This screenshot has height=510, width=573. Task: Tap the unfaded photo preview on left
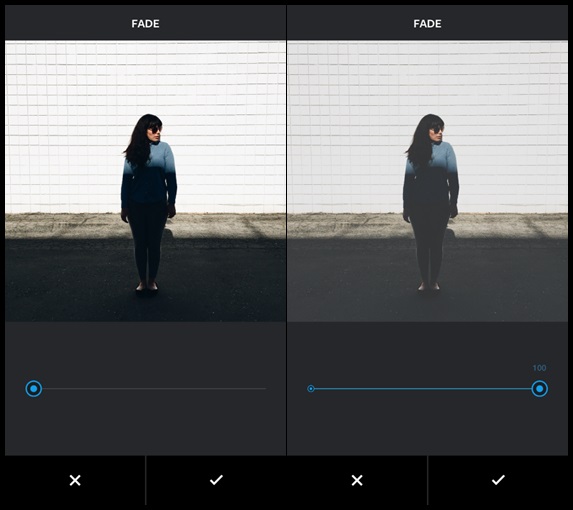[x=145, y=181]
